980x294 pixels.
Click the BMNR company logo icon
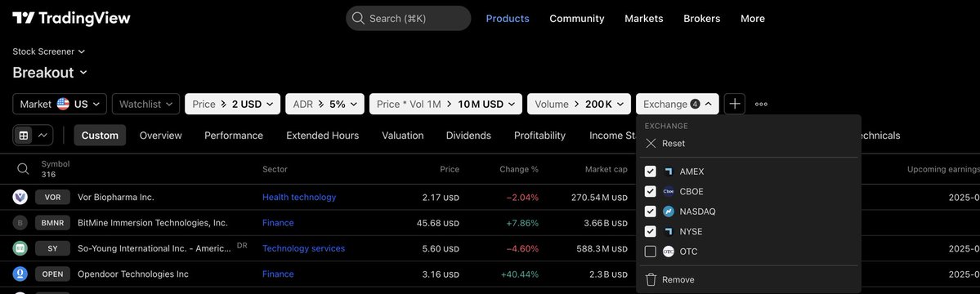click(20, 223)
